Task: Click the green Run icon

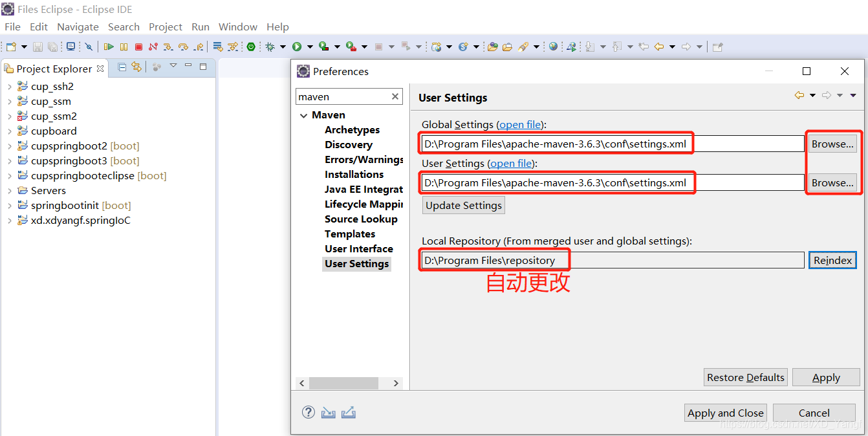Action: 297,47
